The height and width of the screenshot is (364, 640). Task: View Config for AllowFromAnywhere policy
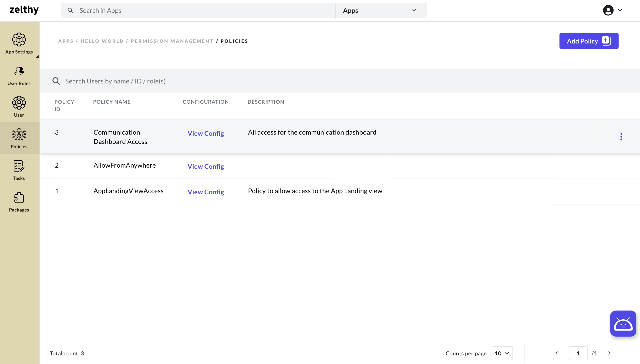pos(206,166)
